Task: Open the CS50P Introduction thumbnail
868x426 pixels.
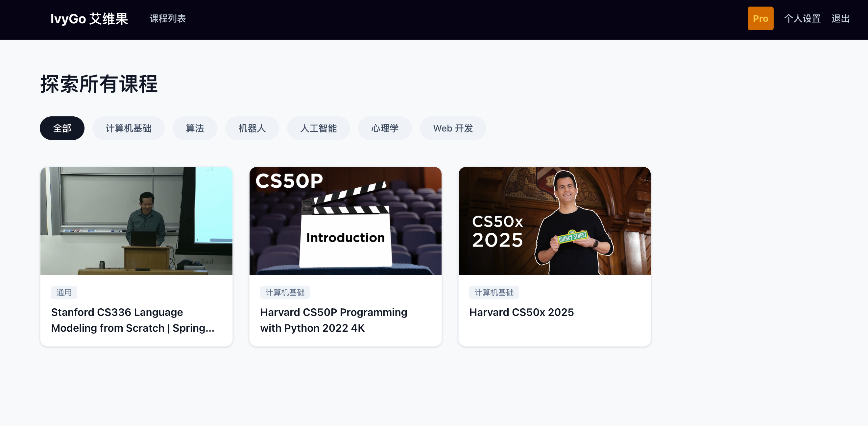Action: coord(345,221)
